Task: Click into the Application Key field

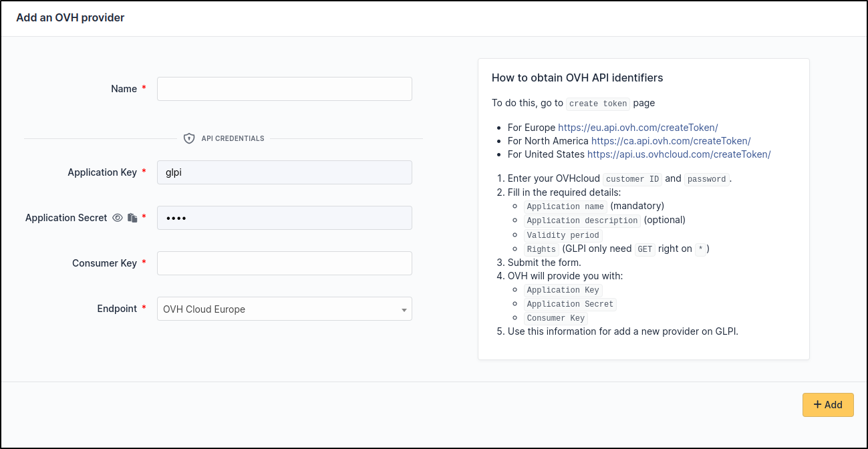Action: (284, 172)
